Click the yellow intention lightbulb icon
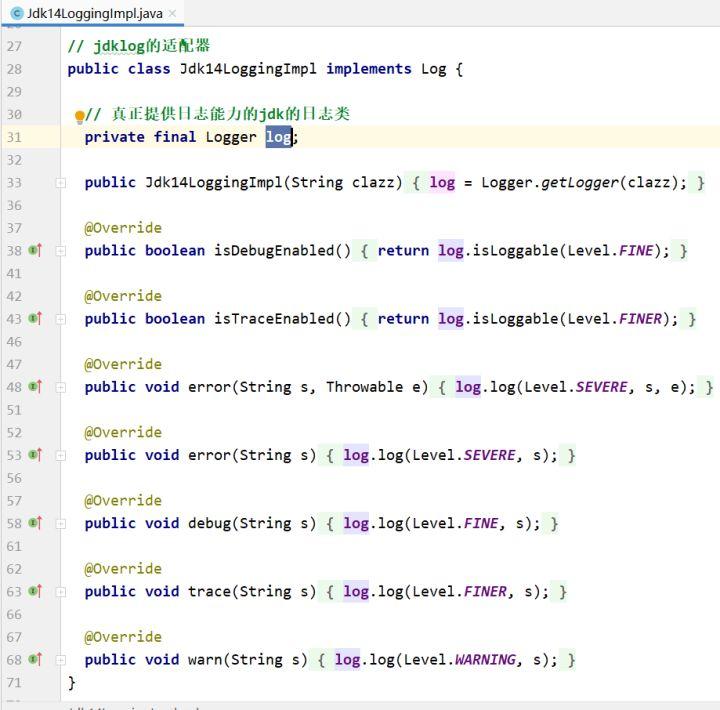This screenshot has width=720, height=710. pyautogui.click(x=80, y=116)
